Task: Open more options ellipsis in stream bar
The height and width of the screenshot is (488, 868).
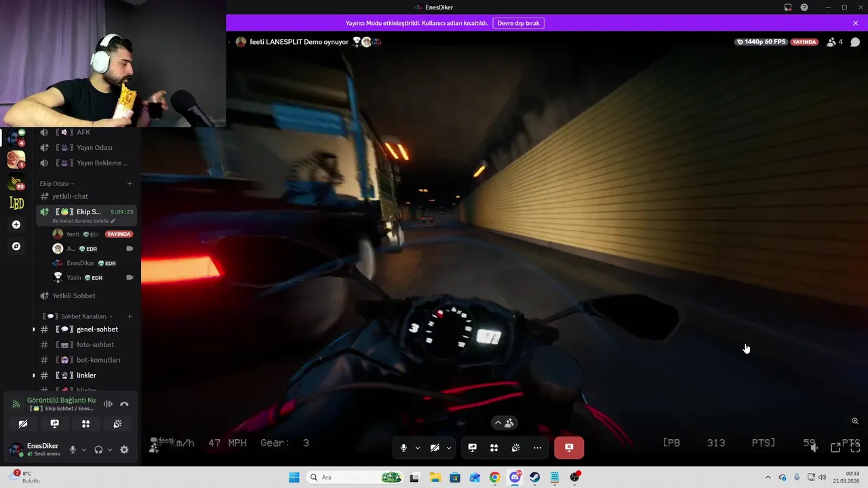Action: pyautogui.click(x=538, y=448)
